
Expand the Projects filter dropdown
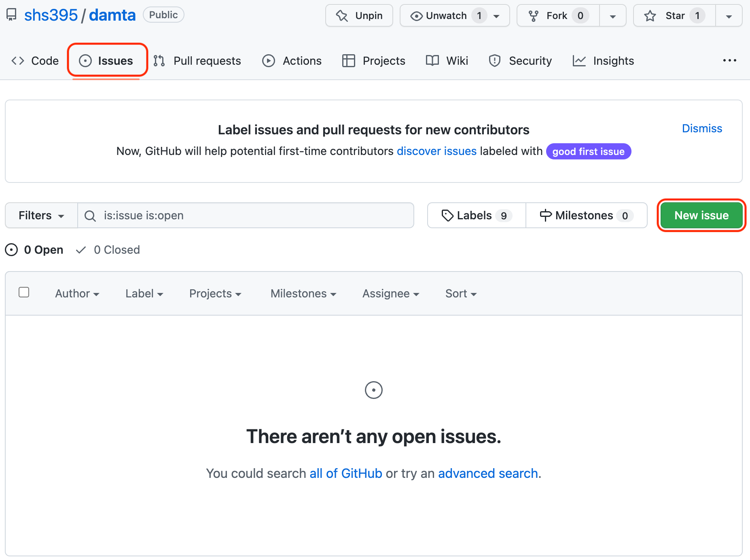click(215, 293)
